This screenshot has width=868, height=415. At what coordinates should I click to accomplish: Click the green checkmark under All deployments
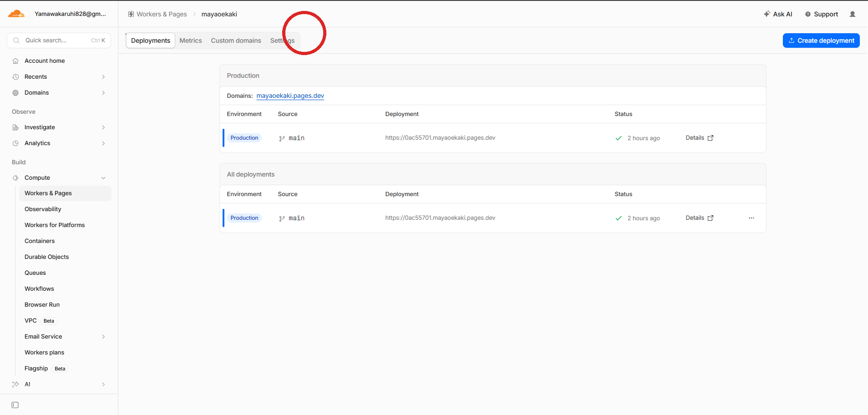[x=619, y=218]
